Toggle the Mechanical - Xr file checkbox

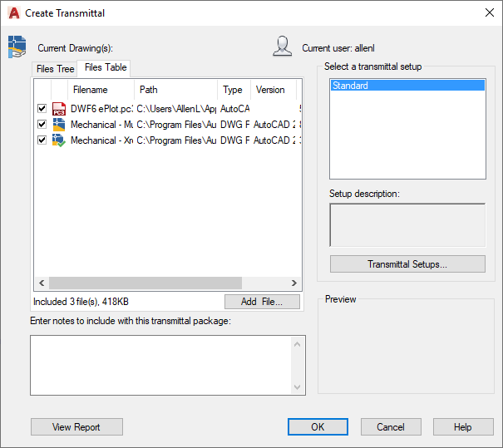pos(42,140)
